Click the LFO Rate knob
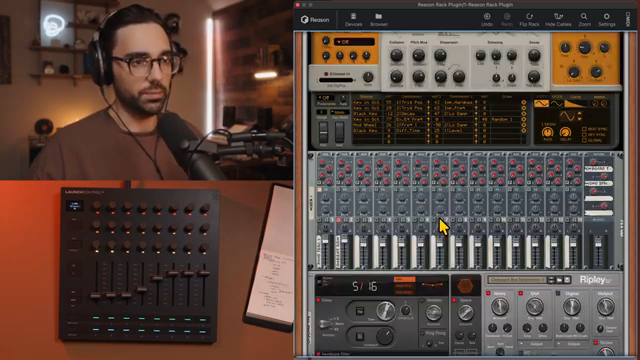 [547, 132]
